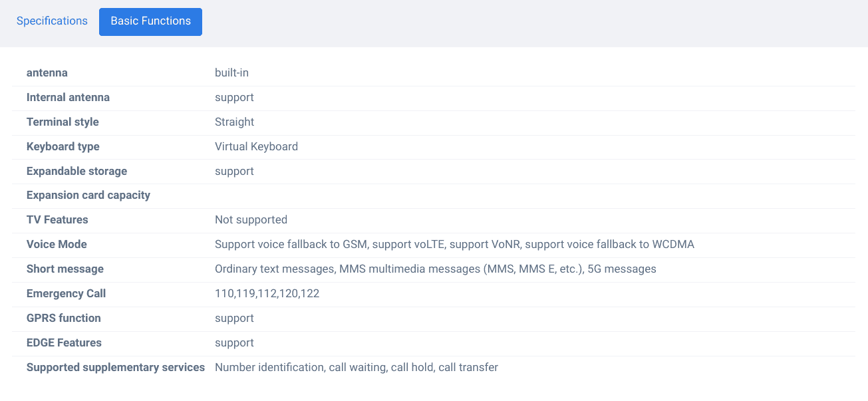Click the 'Short message' row label
Viewport: 868px width, 401px height.
click(x=65, y=269)
